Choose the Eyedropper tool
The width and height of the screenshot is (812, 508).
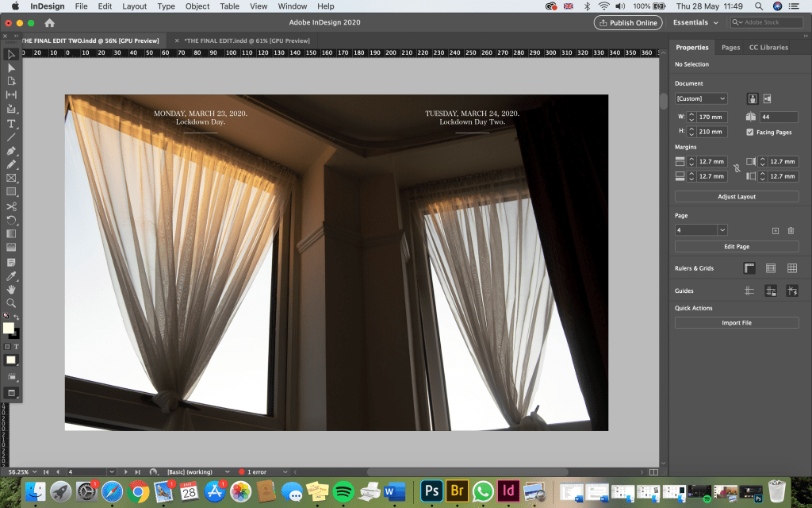pos(11,275)
